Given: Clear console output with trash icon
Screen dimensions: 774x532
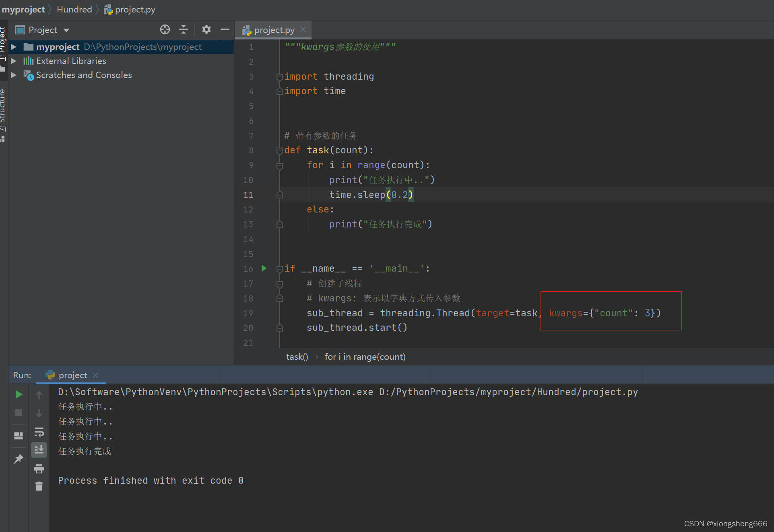Looking at the screenshot, I should (39, 487).
